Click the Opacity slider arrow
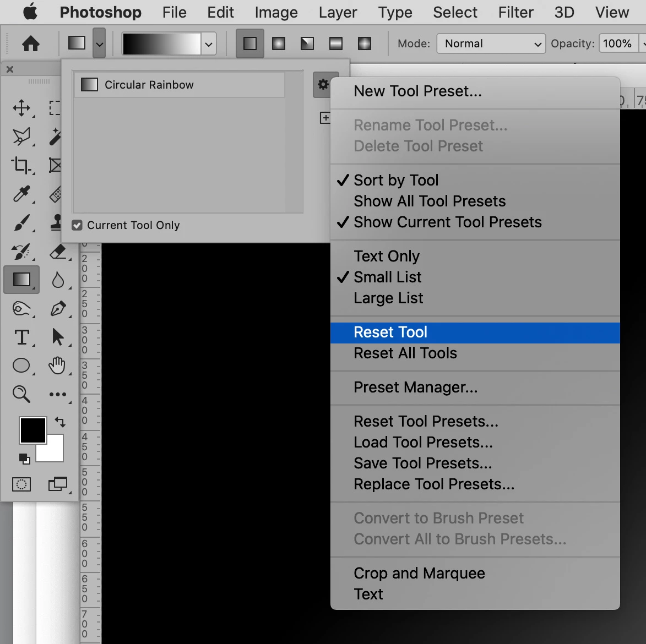 [x=642, y=43]
